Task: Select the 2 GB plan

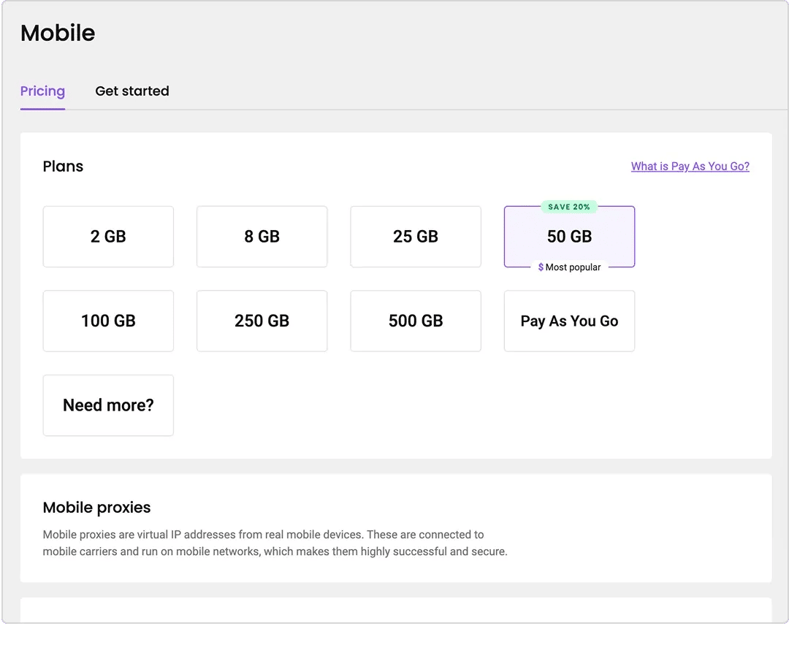Action: (x=108, y=237)
